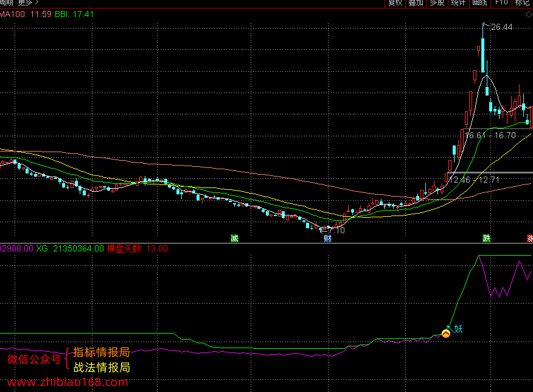Click the MA100: 11.59 indicator value
This screenshot has width=533, height=392.
[26, 14]
